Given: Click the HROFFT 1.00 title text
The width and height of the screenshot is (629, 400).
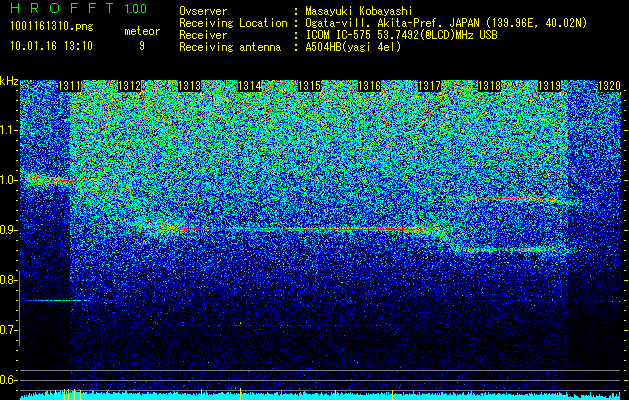Looking at the screenshot, I should 79,8.
